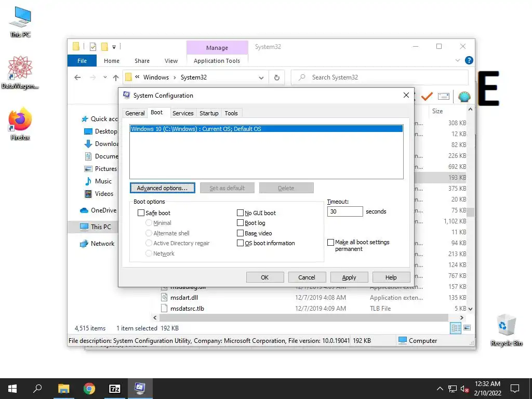Show hidden system tray icons
Image resolution: width=532 pixels, height=399 pixels.
[x=440, y=389]
